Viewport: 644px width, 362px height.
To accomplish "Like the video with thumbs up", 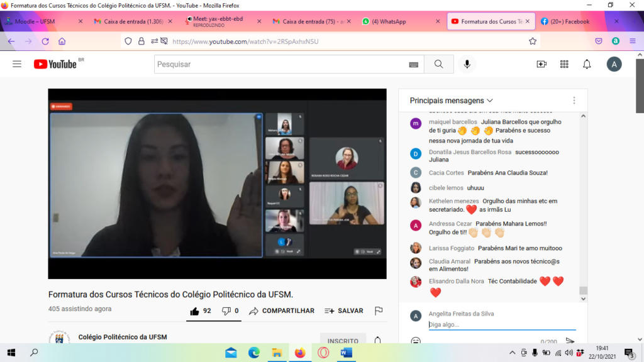I will click(x=195, y=310).
